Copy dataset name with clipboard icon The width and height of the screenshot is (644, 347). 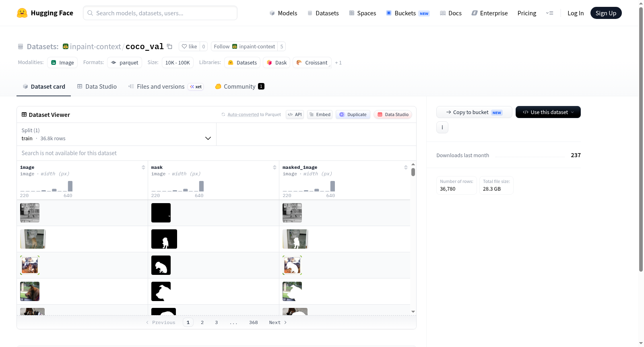coord(169,46)
